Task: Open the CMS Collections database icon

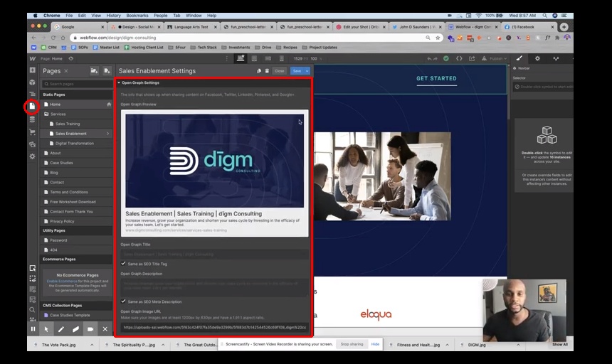Action: tap(33, 119)
